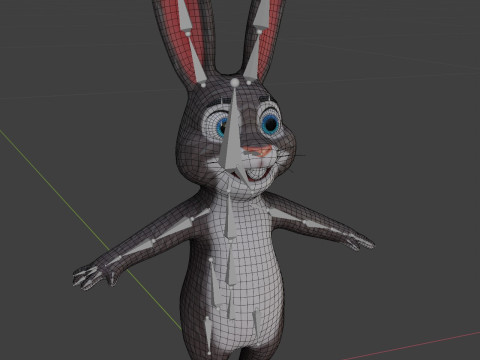Select the round joint atop the head bone

tap(235, 82)
